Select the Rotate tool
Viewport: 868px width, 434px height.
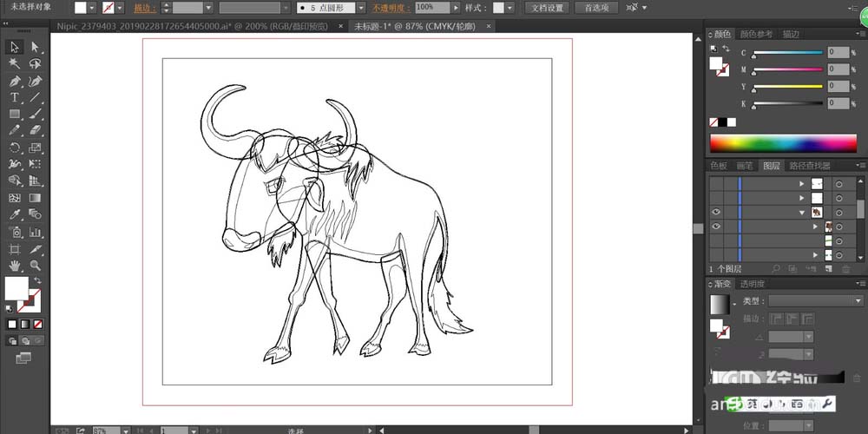(15, 148)
